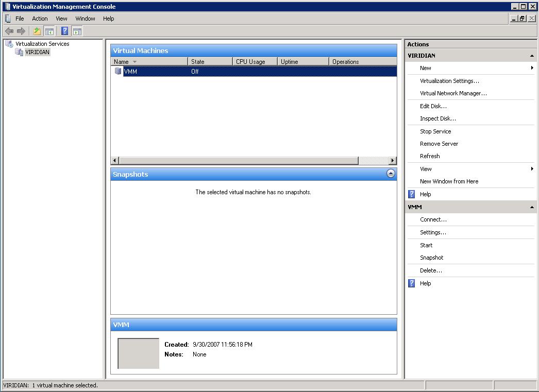Open the Action menu

(x=40, y=19)
